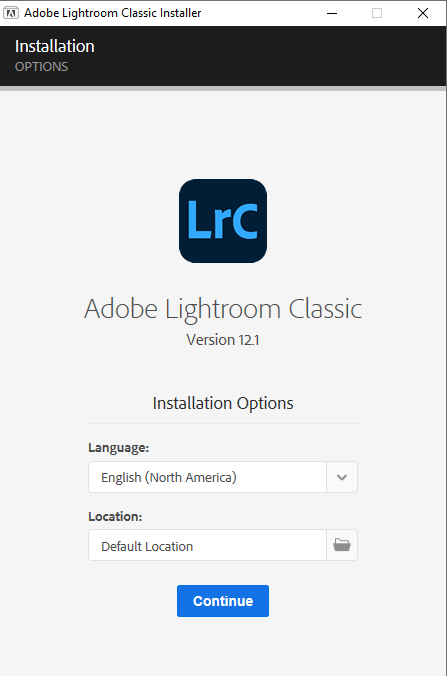This screenshot has height=676, width=447.
Task: Click the Installation header title
Action: point(55,46)
